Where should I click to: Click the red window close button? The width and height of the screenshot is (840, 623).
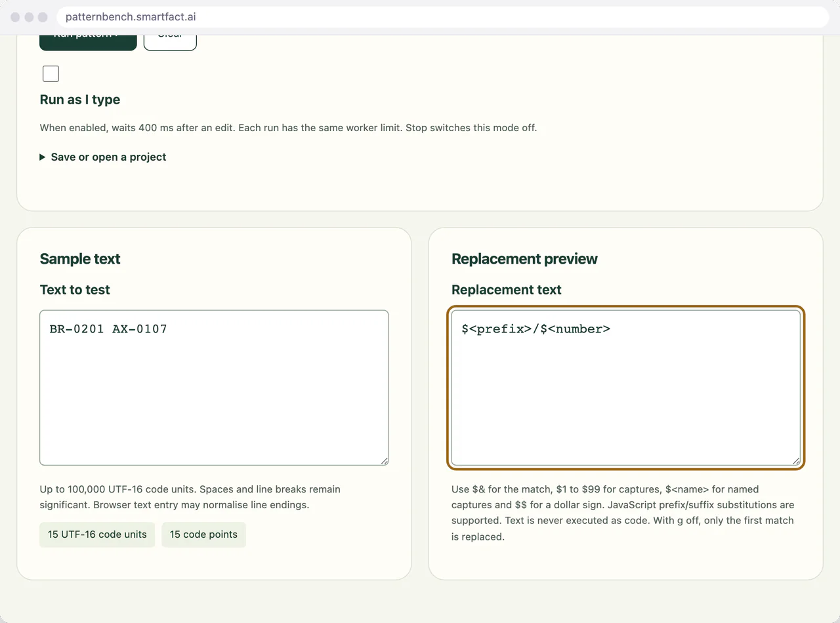tap(16, 17)
